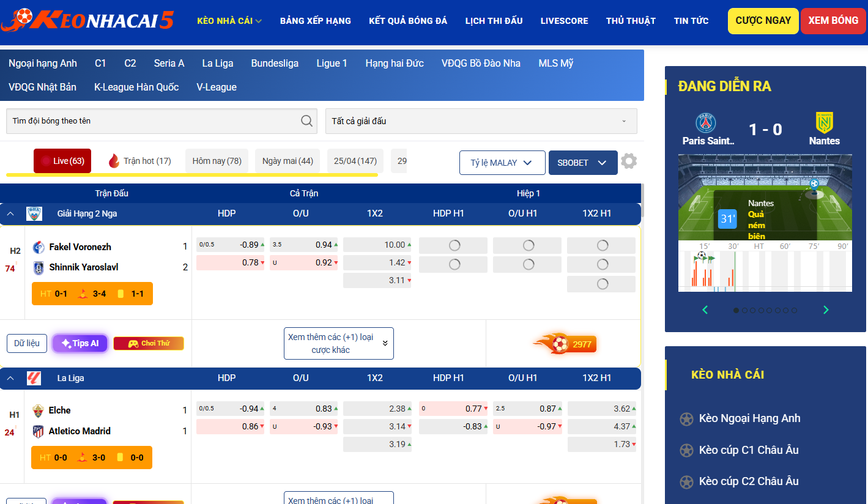Show the next live match

click(826, 310)
